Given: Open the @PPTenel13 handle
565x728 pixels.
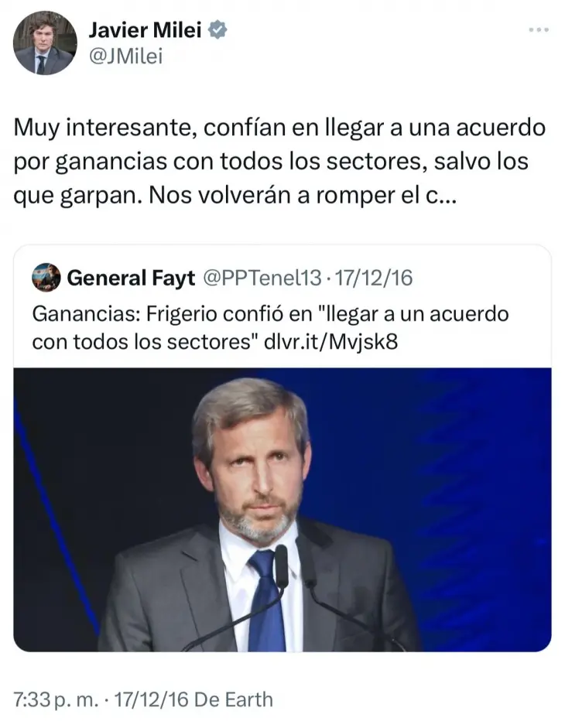Looking at the screenshot, I should point(262,278).
